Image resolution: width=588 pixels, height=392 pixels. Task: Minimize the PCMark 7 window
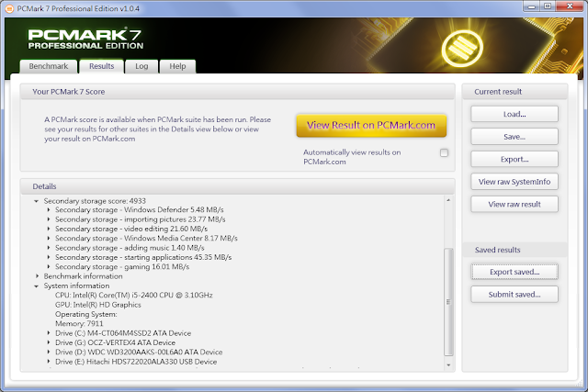pos(532,6)
